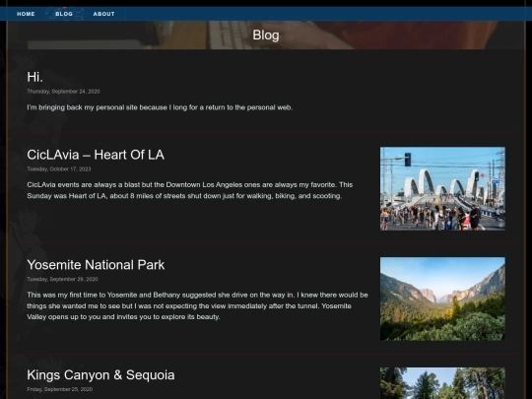
Task: Click the date Thursday, September 24, 2020
Action: [x=63, y=92]
